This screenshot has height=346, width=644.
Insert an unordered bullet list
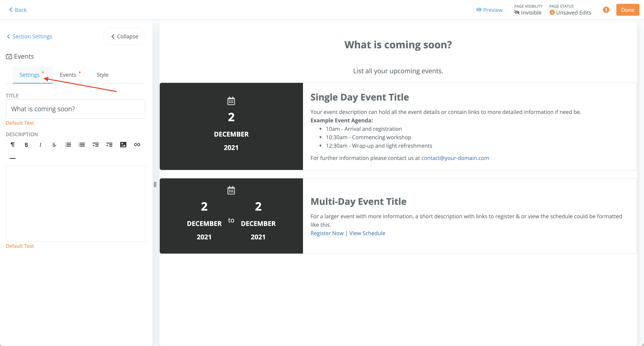point(82,145)
